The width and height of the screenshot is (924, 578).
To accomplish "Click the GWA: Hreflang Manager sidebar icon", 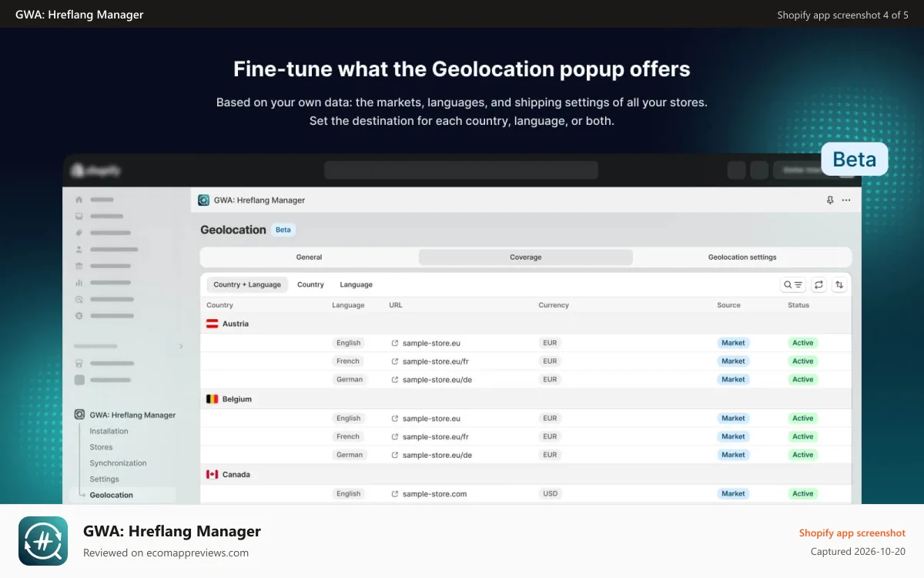I will [79, 415].
